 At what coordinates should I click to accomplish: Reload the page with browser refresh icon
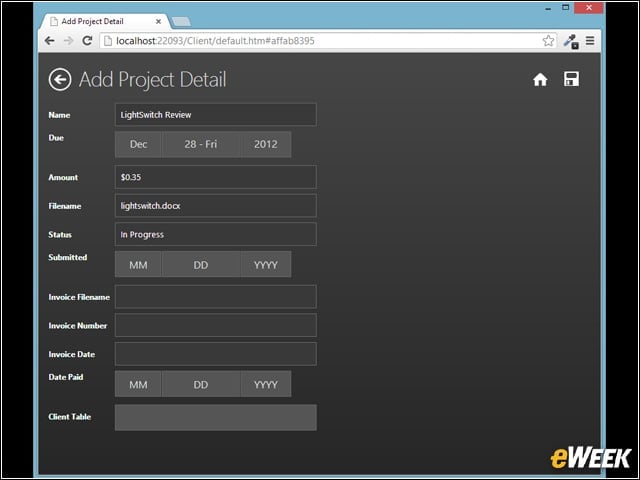87,40
